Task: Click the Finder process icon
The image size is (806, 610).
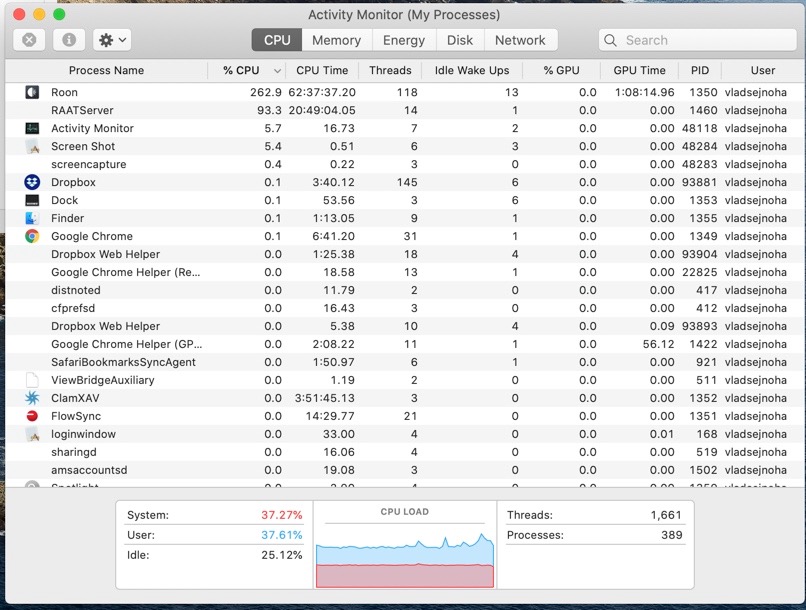Action: click(32, 218)
